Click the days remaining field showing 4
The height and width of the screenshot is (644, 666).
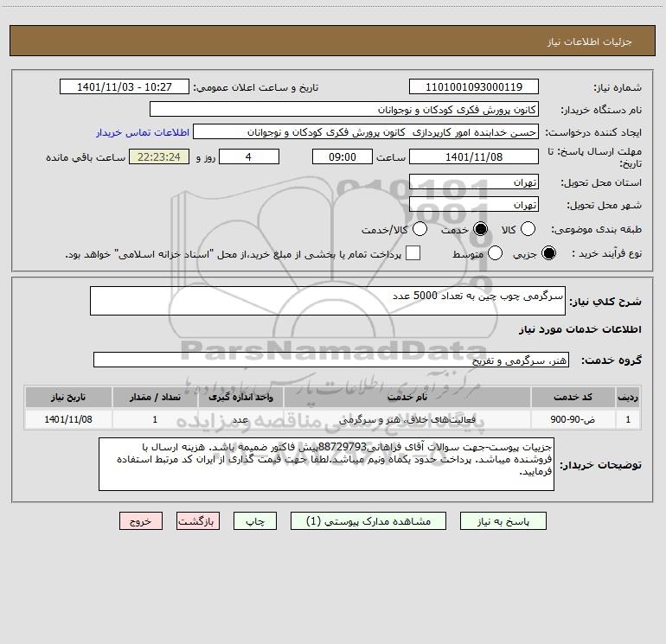(248, 156)
